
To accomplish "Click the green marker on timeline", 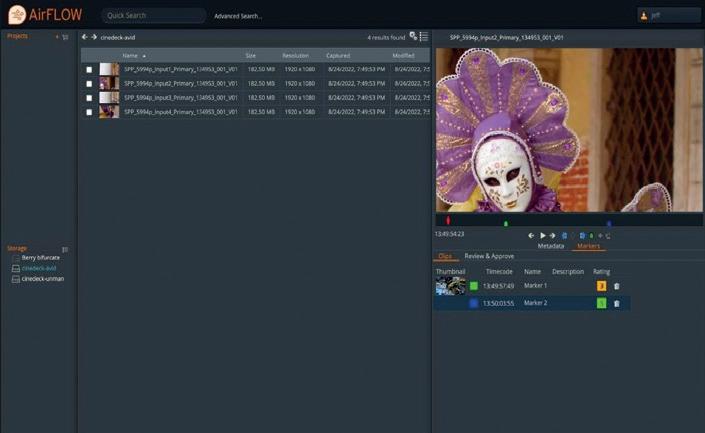I will (506, 223).
